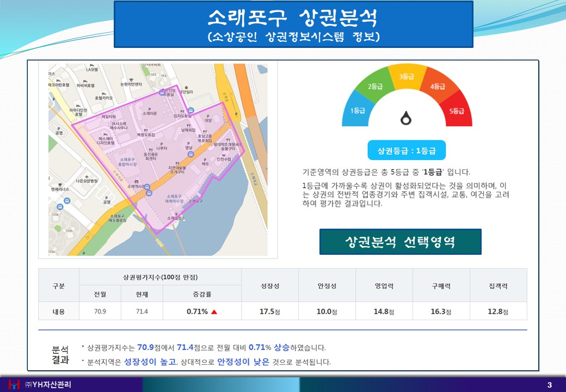Click the 소래포구 해오름광장 map label
Screen dimensions: 566x392
tap(118, 218)
